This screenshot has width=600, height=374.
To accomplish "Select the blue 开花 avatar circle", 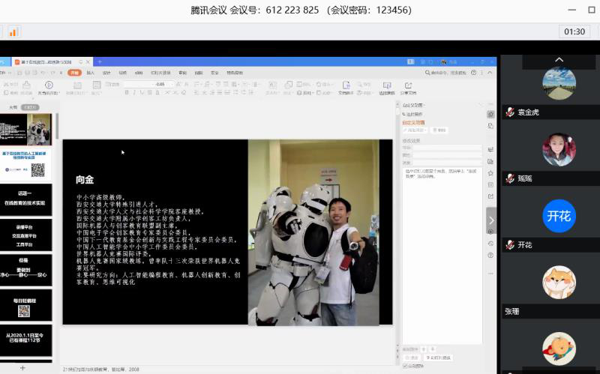I will (x=559, y=216).
